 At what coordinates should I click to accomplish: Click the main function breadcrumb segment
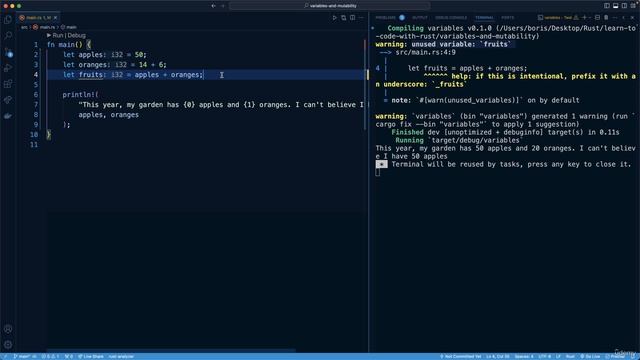tap(69, 27)
